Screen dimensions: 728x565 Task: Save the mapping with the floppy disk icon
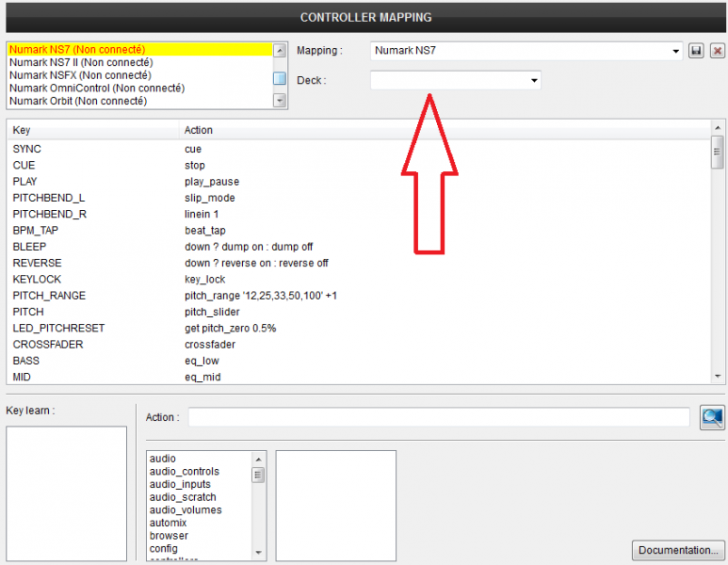pyautogui.click(x=696, y=51)
